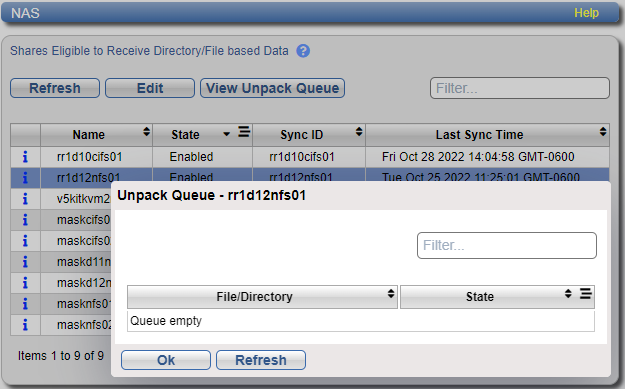Refresh the Unpack Queue dialog

coord(261,360)
